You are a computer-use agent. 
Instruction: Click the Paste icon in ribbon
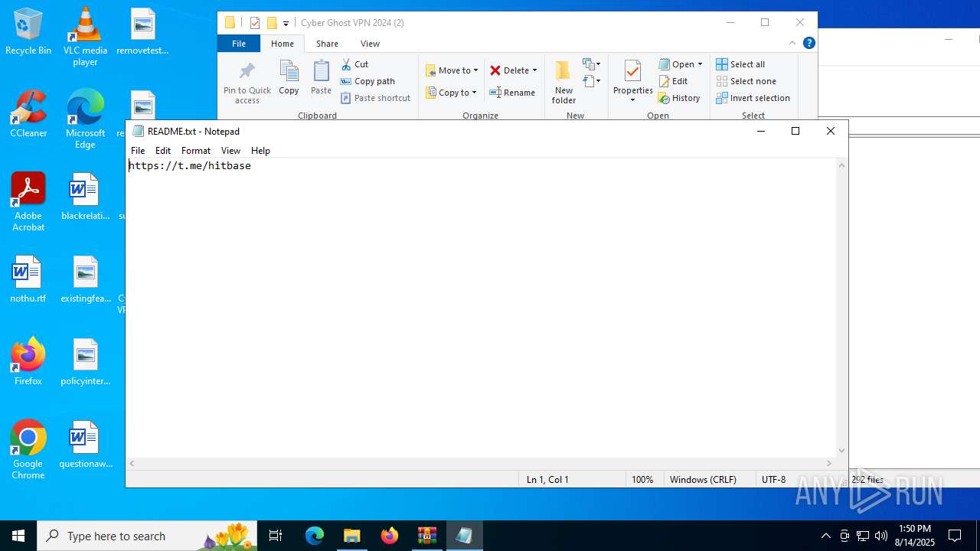coord(321,71)
